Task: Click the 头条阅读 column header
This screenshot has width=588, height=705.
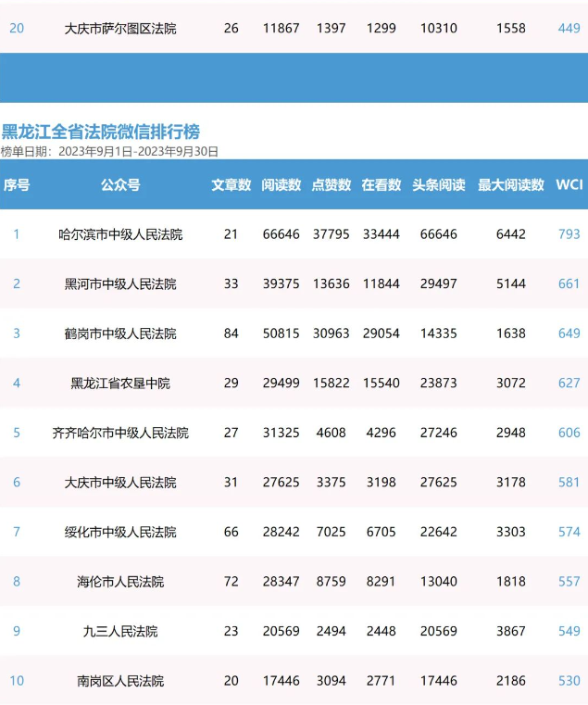Action: coord(438,184)
